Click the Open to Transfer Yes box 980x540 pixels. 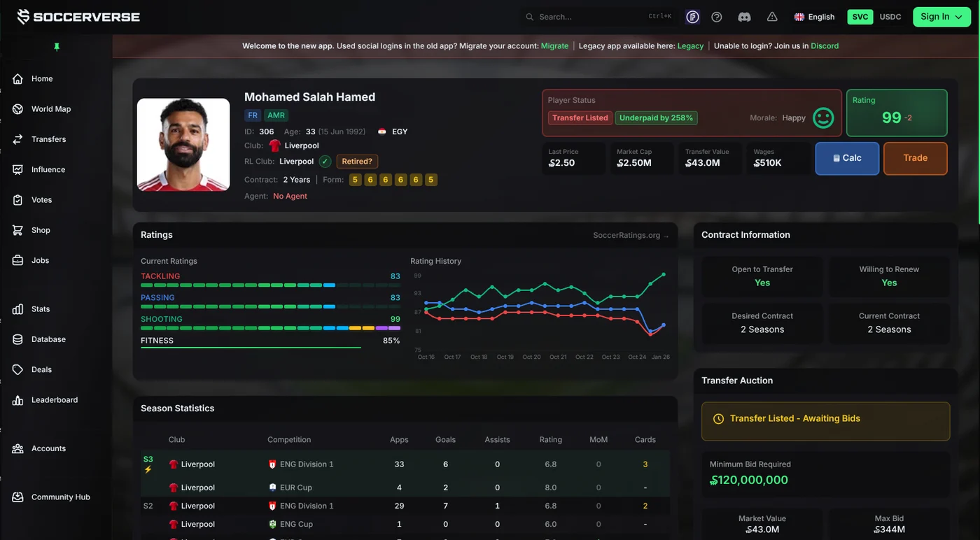[762, 276]
